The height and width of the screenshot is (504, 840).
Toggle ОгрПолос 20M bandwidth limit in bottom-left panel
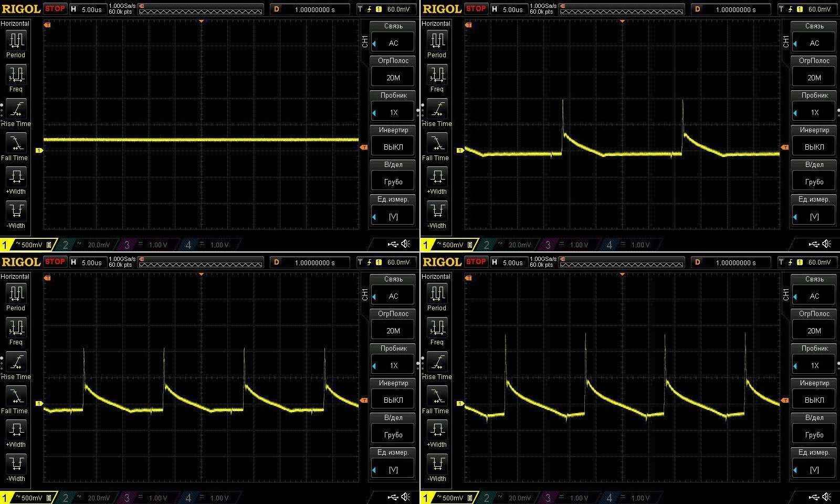(x=393, y=330)
